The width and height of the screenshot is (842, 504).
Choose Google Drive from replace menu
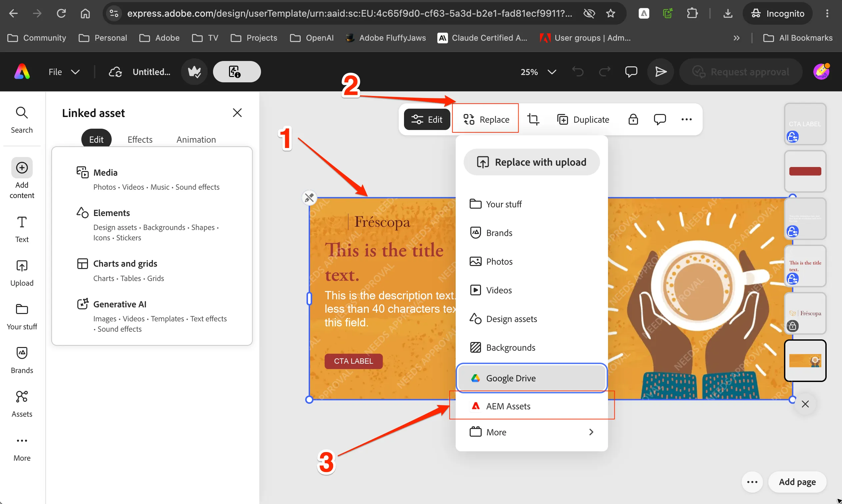coord(531,378)
